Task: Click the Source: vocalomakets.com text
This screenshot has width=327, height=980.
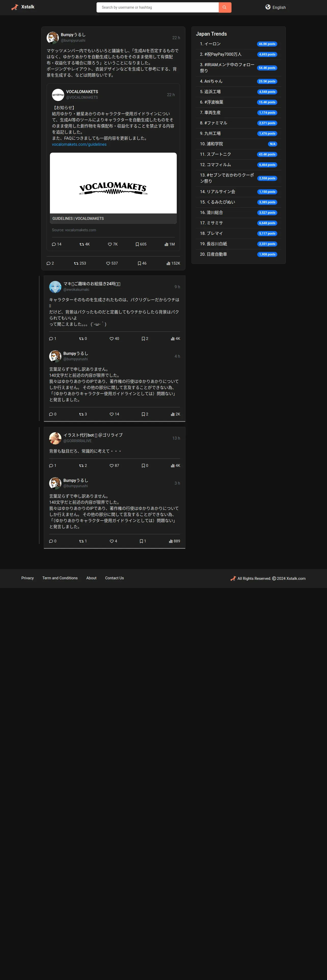Action: [74, 230]
